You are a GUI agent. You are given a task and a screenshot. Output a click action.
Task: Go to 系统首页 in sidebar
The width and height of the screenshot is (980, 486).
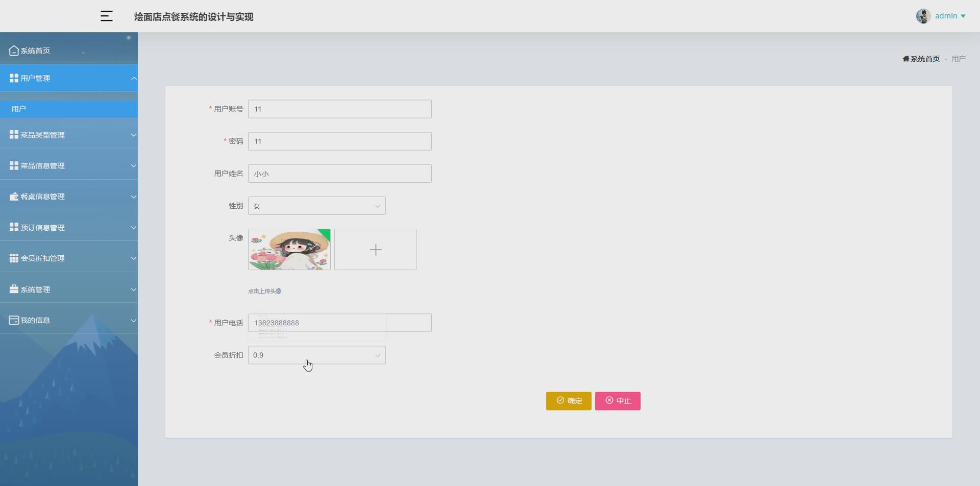coord(35,51)
